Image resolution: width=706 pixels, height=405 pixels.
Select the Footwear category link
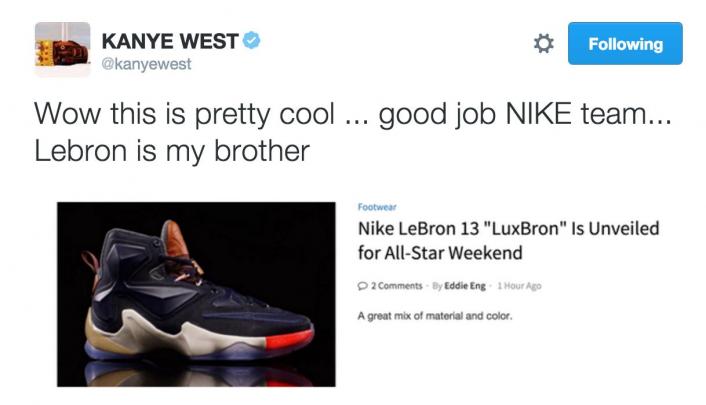pos(377,207)
